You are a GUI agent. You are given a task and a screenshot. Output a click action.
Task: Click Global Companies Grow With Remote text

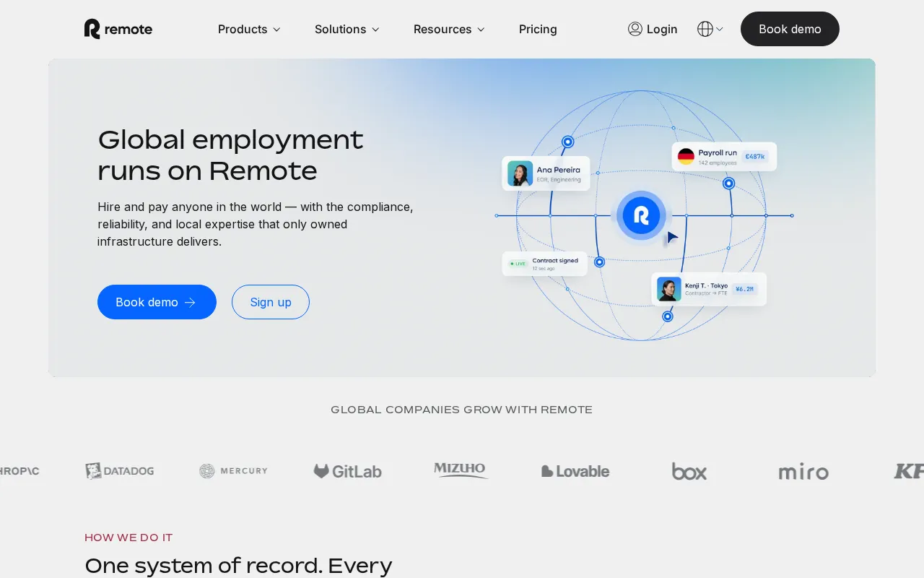coord(461,410)
